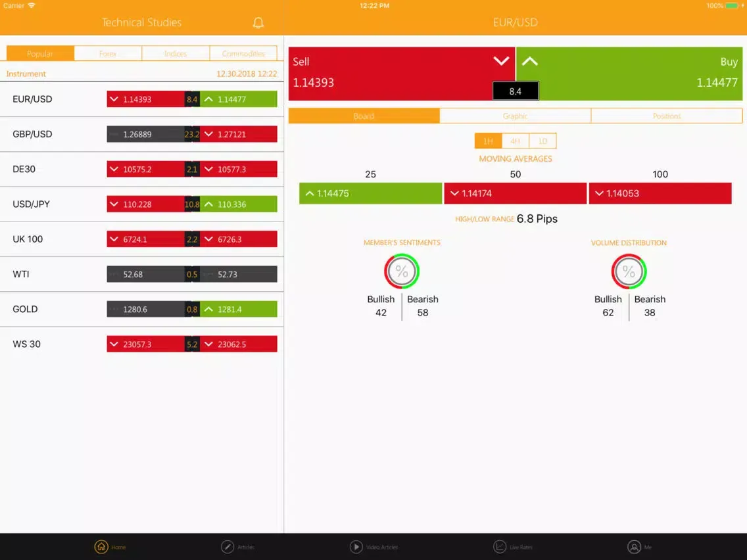Tap the red Sell 1.14393 panel
The height and width of the screenshot is (560, 747).
tap(402, 74)
